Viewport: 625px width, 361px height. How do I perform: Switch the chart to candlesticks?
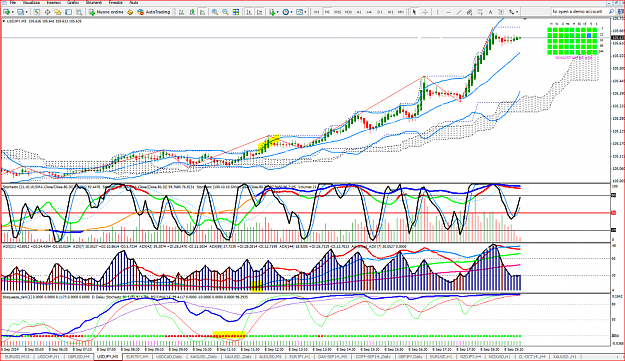pyautogui.click(x=192, y=12)
